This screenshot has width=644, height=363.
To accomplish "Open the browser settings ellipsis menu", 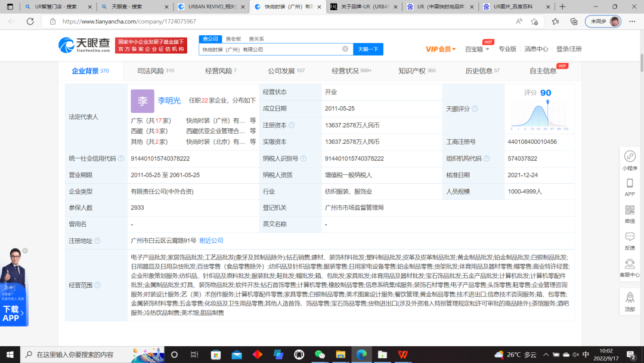I will pos(632,21).
